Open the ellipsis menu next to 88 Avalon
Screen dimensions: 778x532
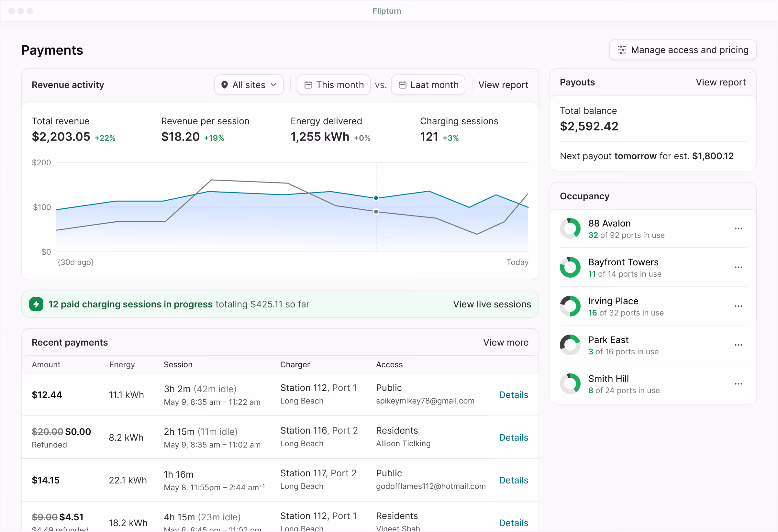(739, 228)
